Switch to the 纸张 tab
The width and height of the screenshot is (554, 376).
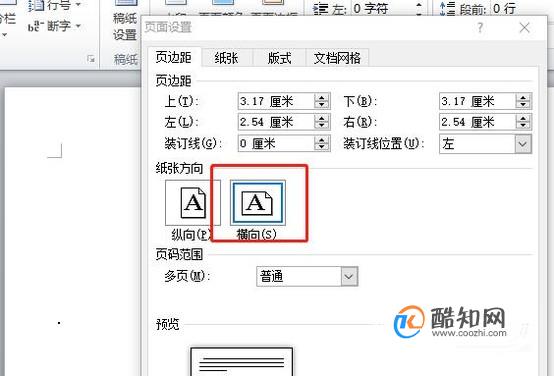pos(227,58)
